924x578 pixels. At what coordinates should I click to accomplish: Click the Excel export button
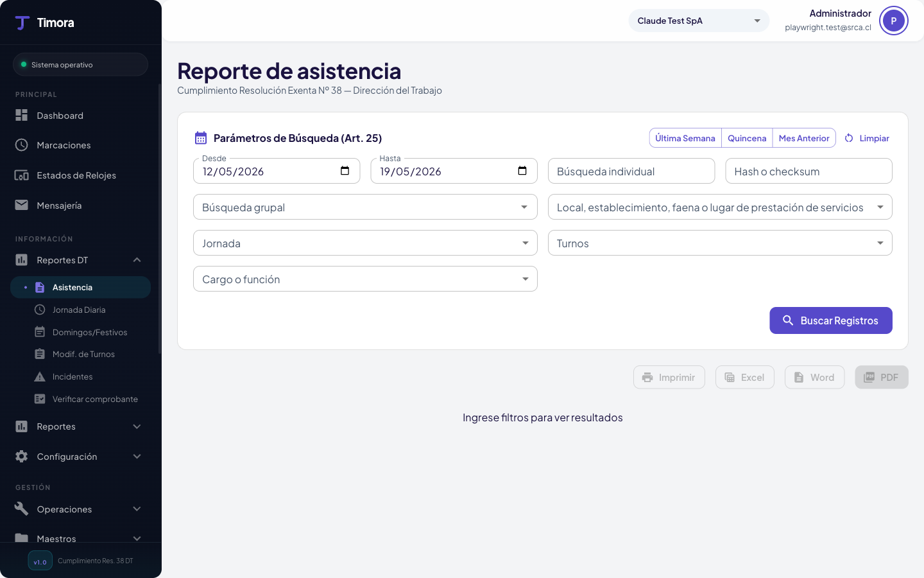click(x=745, y=378)
